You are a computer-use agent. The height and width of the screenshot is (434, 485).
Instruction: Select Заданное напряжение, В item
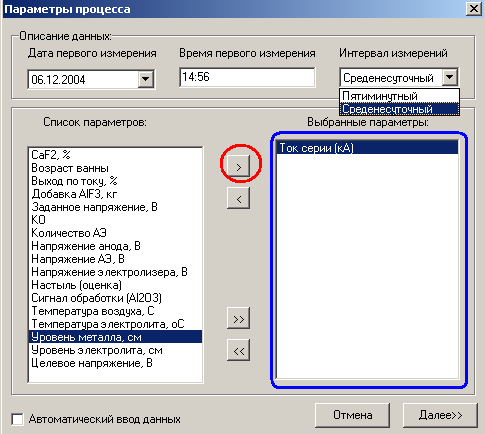tap(115, 207)
